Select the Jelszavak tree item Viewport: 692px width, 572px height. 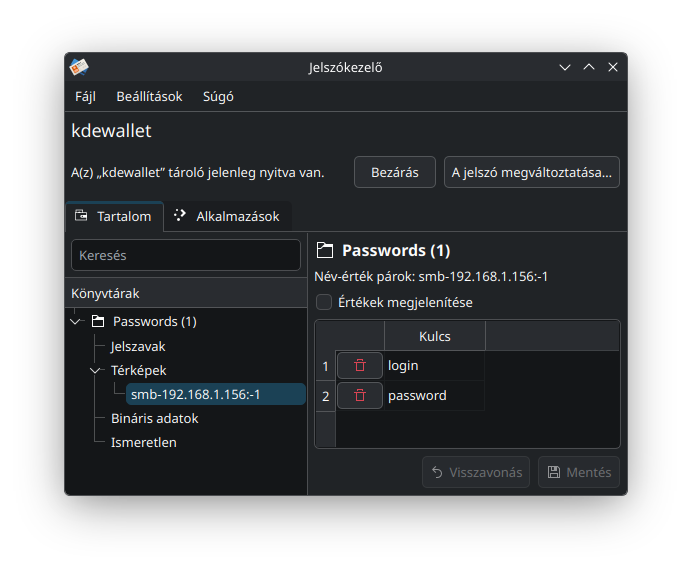(138, 346)
